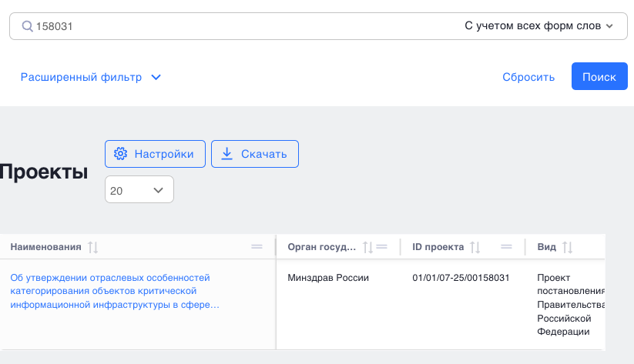Screen dimensions: 634x364
Task: Sort by Наименования using its sort arrows
Action: (x=93, y=247)
